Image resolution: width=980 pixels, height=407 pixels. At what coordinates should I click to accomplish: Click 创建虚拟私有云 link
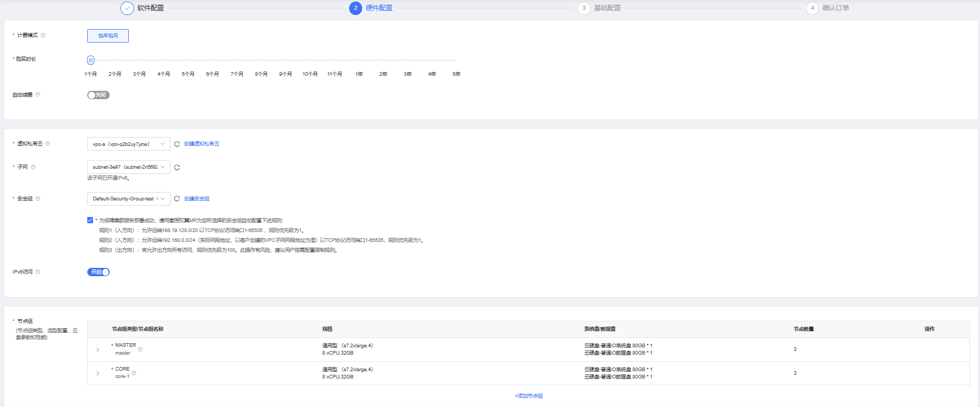pyautogui.click(x=202, y=144)
